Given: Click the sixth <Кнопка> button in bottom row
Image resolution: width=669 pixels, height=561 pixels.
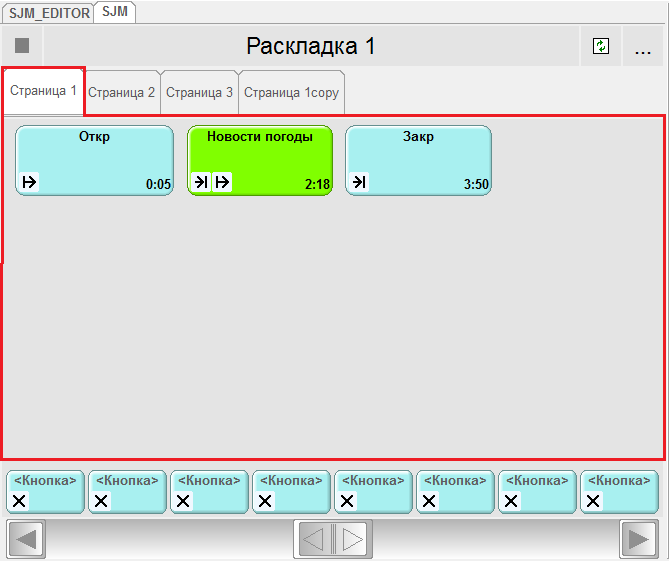Looking at the screenshot, I should [455, 492].
